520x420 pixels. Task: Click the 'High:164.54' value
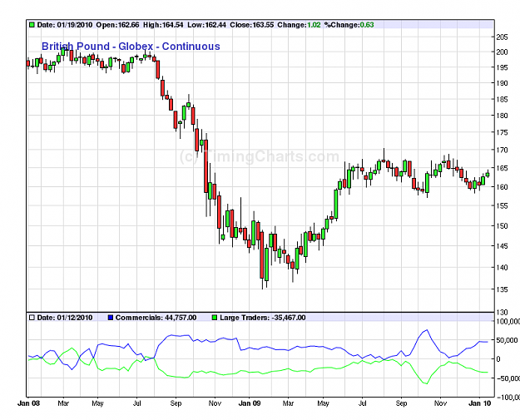tap(163, 25)
